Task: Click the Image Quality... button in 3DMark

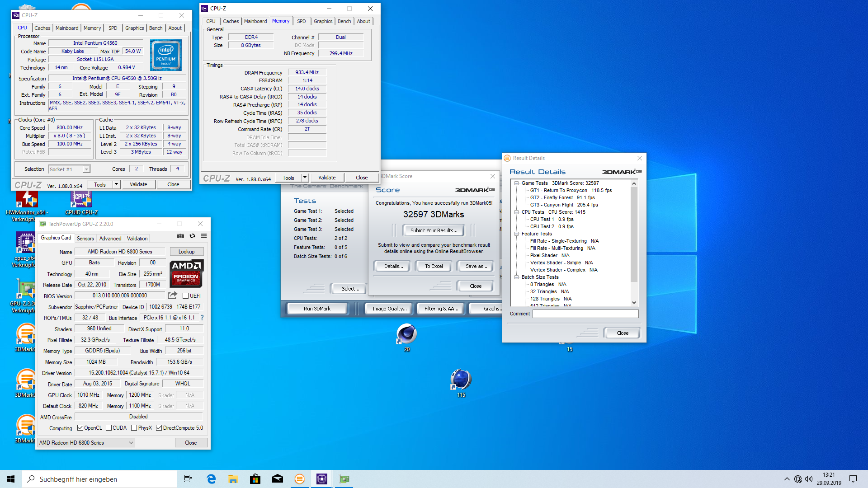Action: click(x=389, y=309)
